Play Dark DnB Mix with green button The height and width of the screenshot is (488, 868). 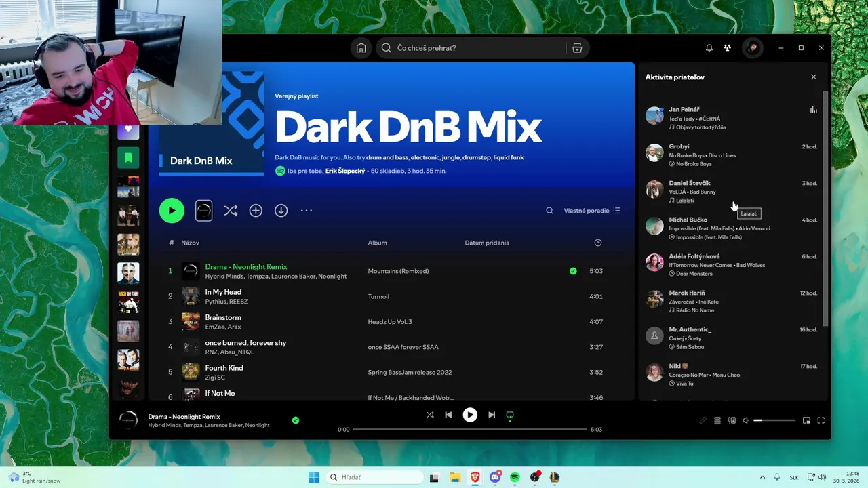coord(172,211)
